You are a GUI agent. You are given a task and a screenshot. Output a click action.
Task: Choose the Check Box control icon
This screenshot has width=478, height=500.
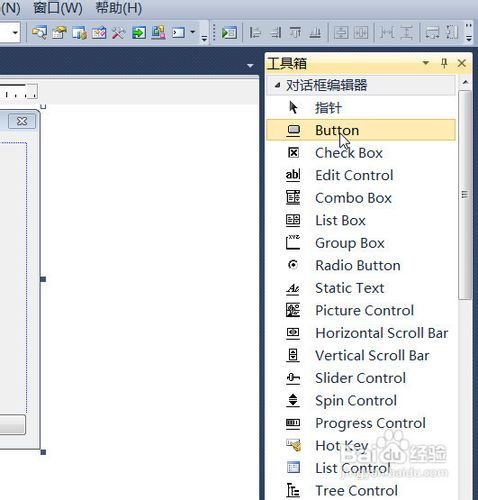(293, 153)
